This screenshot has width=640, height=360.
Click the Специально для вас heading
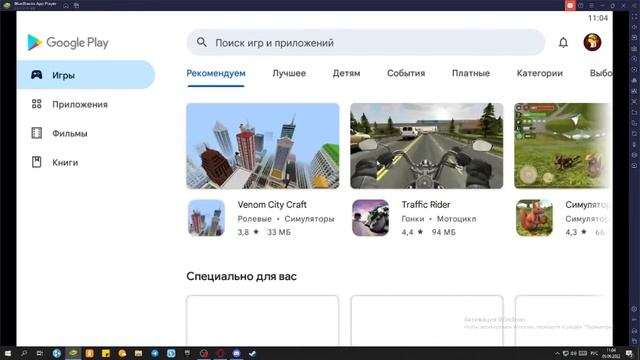242,276
